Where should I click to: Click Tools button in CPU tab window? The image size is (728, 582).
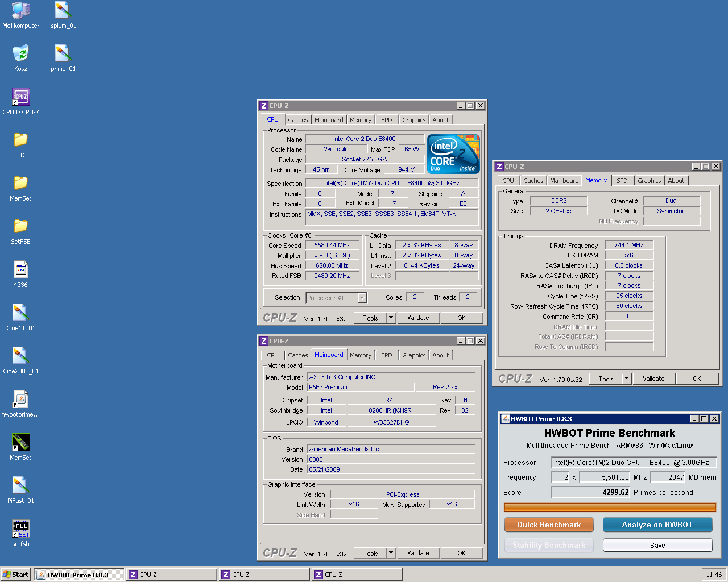click(x=371, y=318)
